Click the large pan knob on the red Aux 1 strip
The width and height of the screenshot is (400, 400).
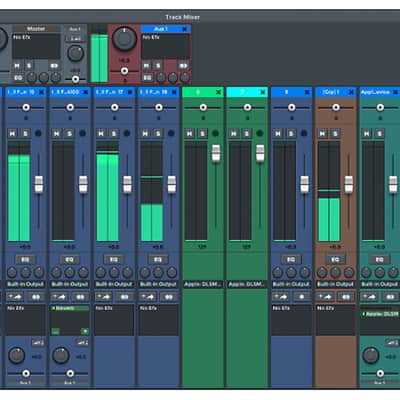[124, 39]
